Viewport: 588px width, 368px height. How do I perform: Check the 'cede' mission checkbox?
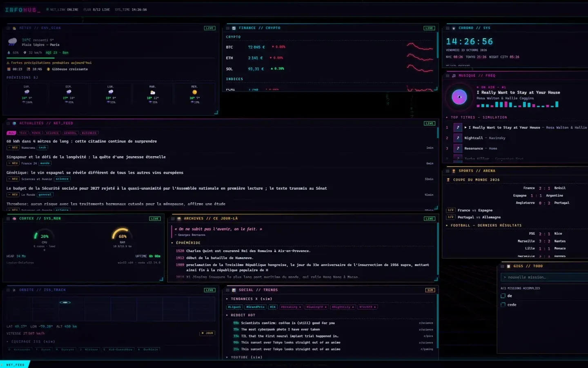pyautogui.click(x=503, y=305)
